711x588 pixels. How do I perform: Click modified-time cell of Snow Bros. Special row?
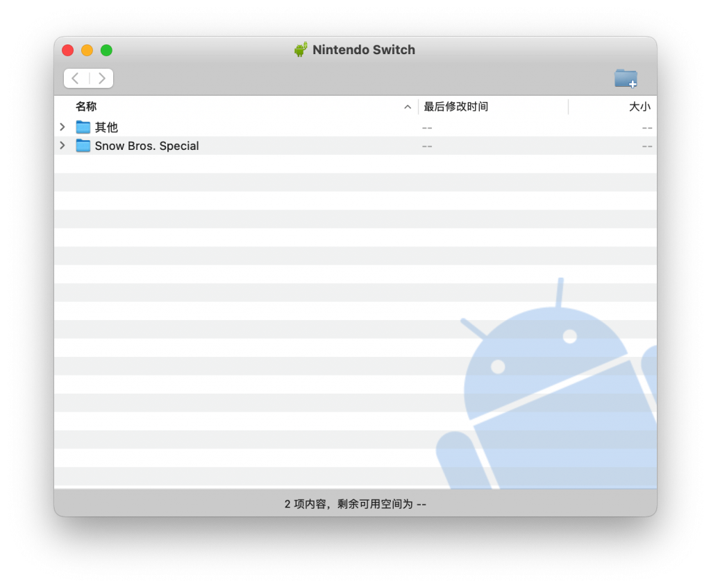427,146
